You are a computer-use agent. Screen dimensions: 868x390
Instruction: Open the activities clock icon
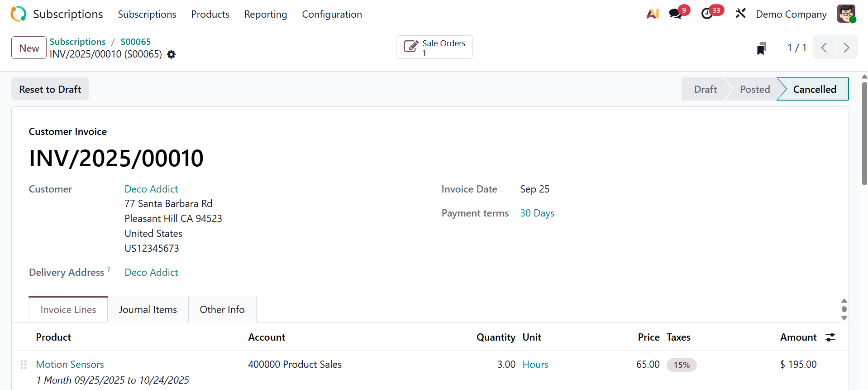click(x=707, y=14)
